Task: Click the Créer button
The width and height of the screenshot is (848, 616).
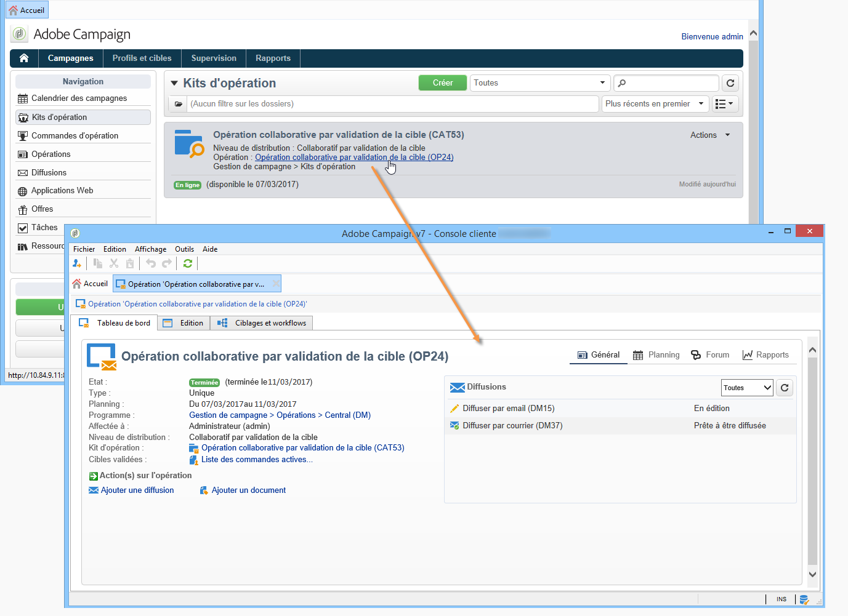Action: (443, 83)
